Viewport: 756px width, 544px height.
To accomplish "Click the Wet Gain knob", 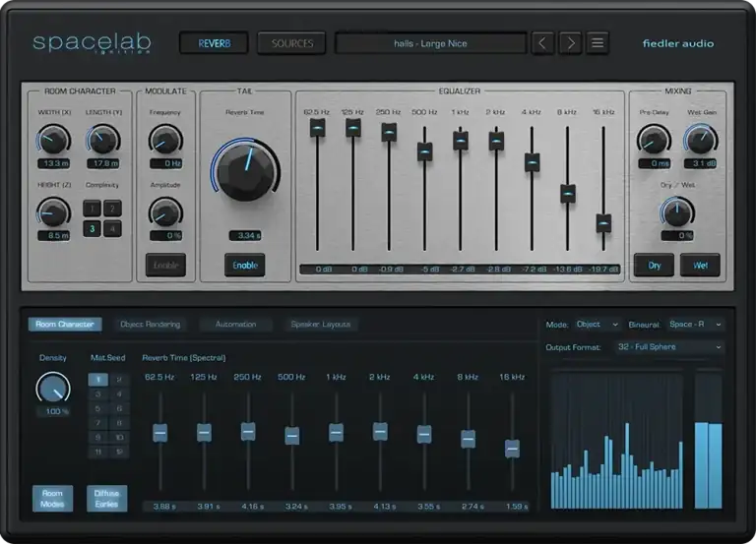I will coord(701,140).
